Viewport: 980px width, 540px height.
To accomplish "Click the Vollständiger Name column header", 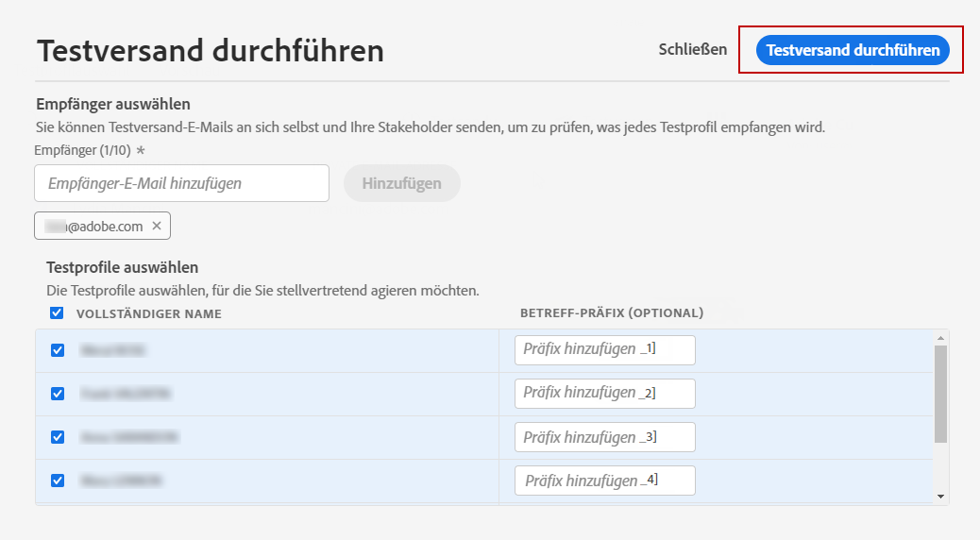I will [148, 313].
